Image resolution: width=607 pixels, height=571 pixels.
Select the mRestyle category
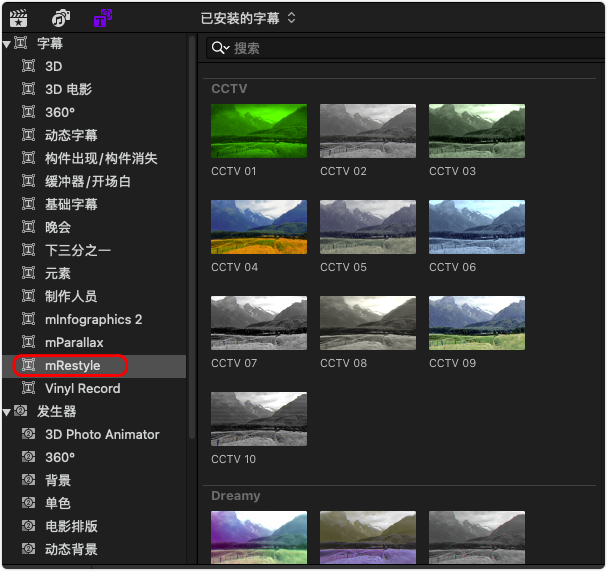coord(94,365)
